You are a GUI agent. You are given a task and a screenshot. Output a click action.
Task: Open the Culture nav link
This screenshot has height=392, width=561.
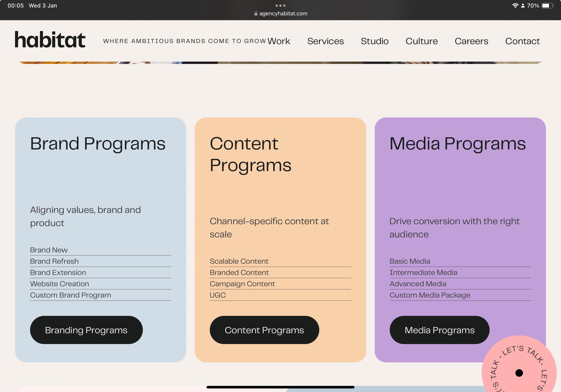421,41
